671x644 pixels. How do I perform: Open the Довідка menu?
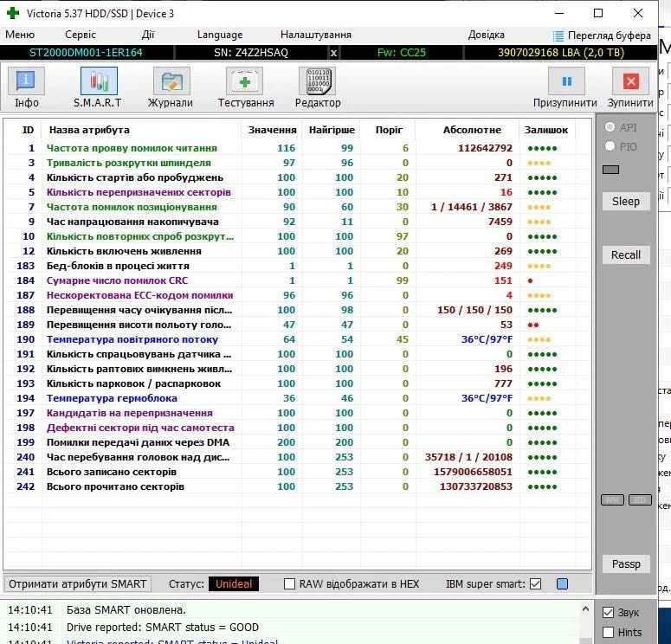tap(486, 35)
